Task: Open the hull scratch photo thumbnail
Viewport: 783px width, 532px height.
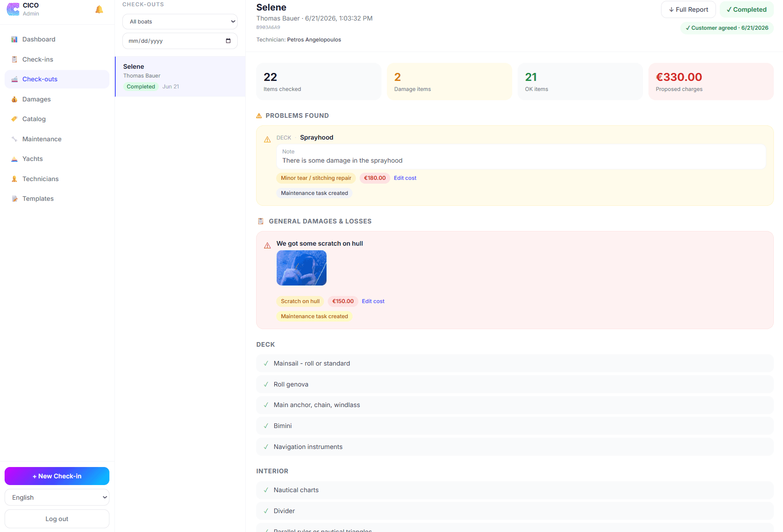Action: (301, 268)
